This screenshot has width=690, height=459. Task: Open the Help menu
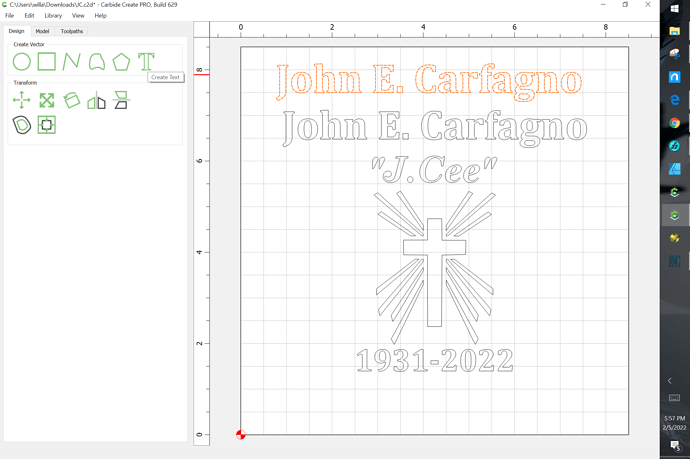(x=100, y=15)
